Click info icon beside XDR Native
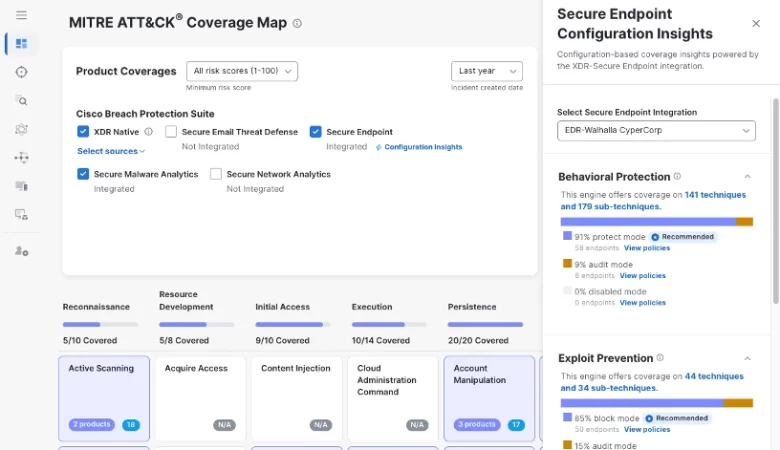The image size is (780, 450). (x=148, y=132)
